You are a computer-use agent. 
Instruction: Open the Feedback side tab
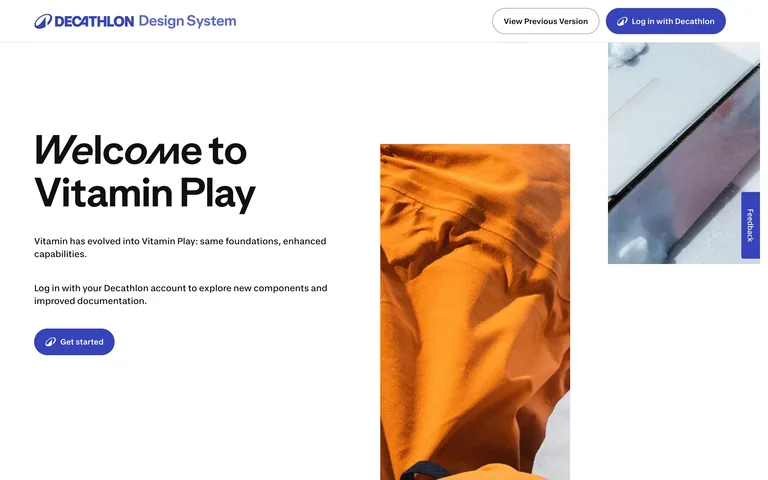[x=750, y=225]
